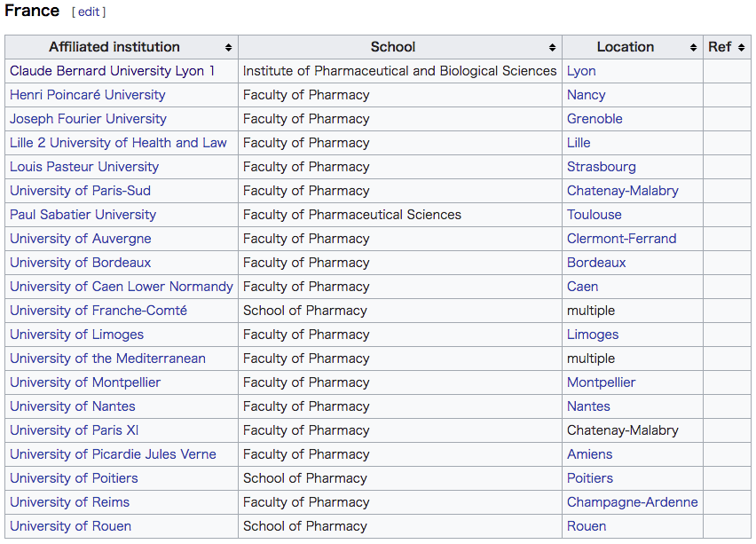This screenshot has width=756, height=544.
Task: Open Lille 2 University of Health and Law
Action: (x=118, y=143)
